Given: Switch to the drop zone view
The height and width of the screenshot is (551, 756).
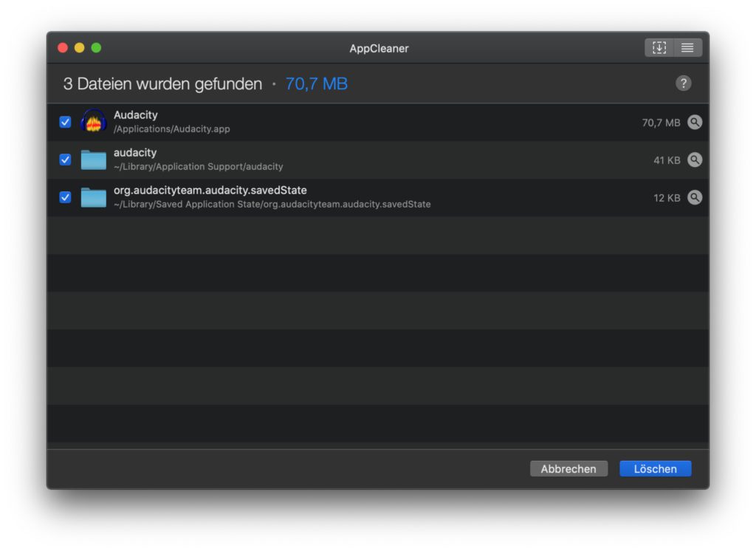Looking at the screenshot, I should (659, 47).
